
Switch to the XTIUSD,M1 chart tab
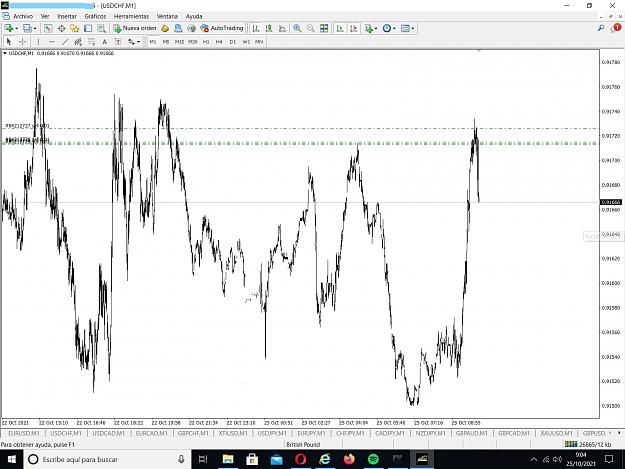(233, 433)
